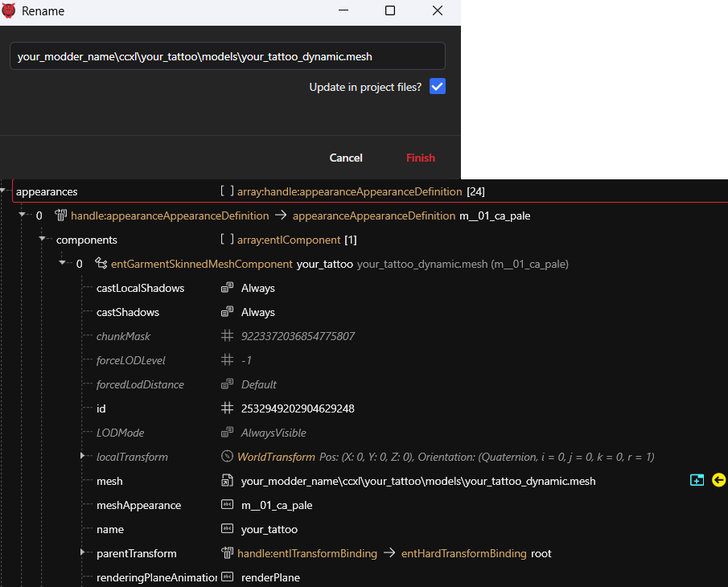Click the hash icon beside the id value
Image resolution: width=728 pixels, height=587 pixels.
pos(227,408)
